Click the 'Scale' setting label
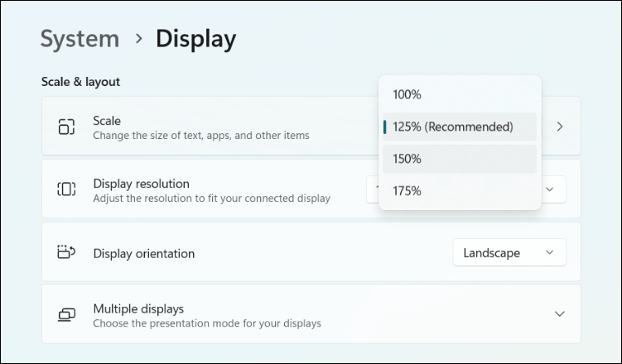622x364 pixels. point(107,120)
